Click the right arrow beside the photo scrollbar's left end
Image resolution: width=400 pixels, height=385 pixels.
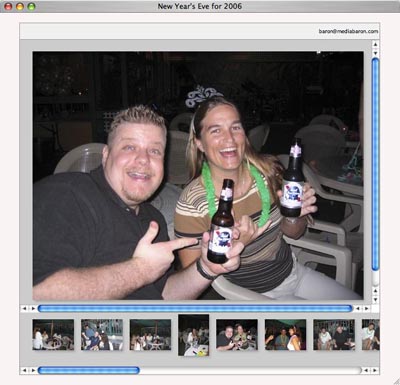coord(33,309)
